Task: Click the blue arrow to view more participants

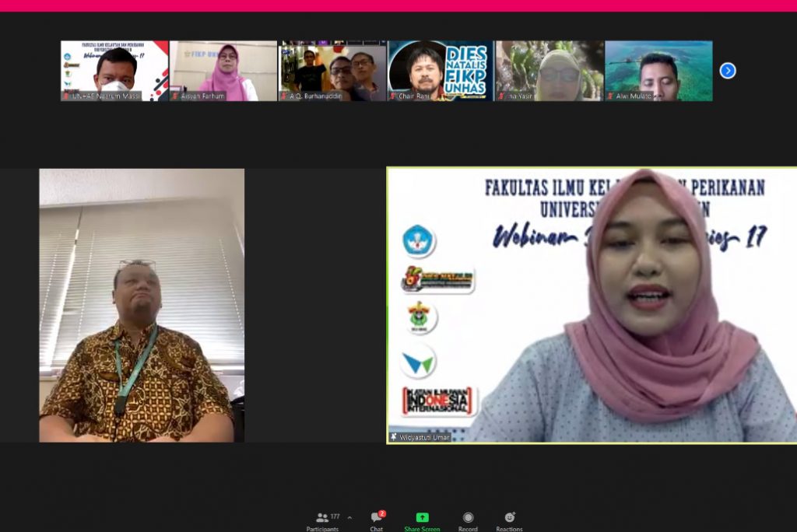Action: 727,70
